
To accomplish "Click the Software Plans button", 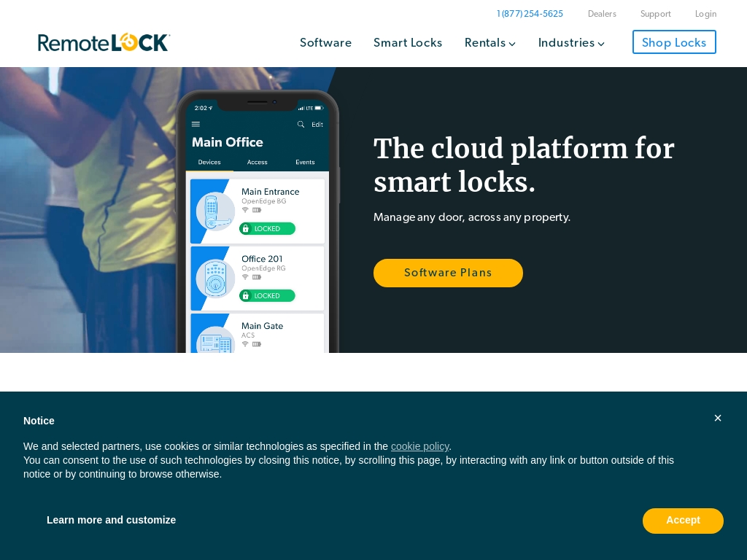I will [449, 273].
